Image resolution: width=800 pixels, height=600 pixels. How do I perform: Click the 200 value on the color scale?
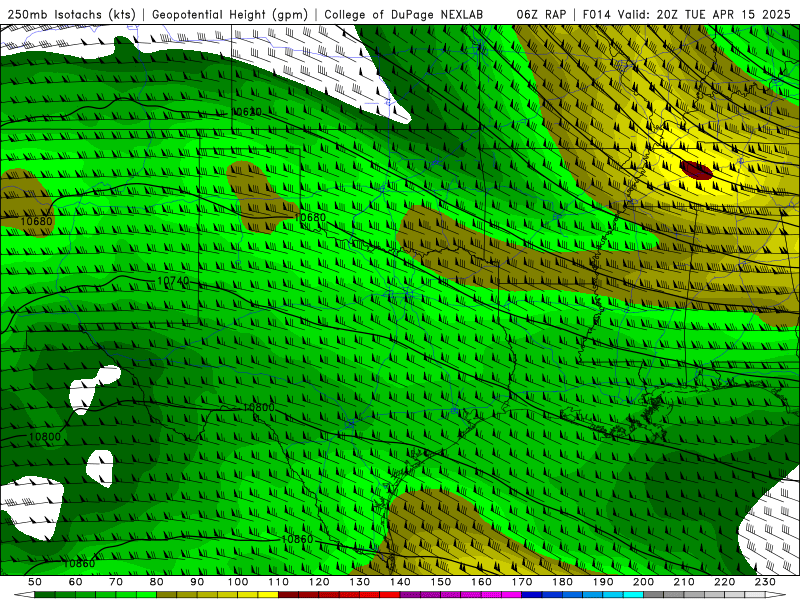(x=644, y=582)
